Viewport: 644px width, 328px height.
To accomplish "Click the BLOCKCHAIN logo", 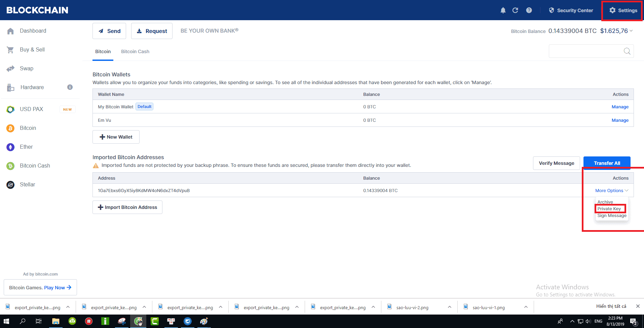I will point(37,10).
